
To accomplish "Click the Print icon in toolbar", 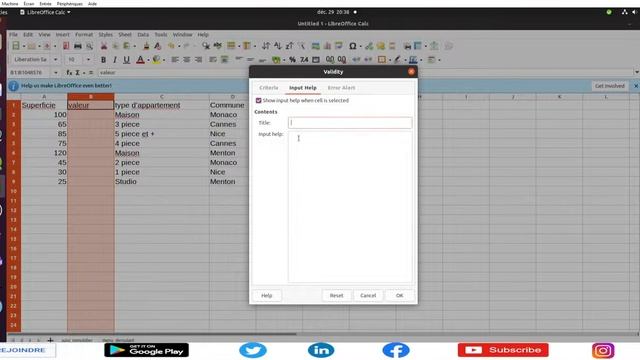I will 78,46.
